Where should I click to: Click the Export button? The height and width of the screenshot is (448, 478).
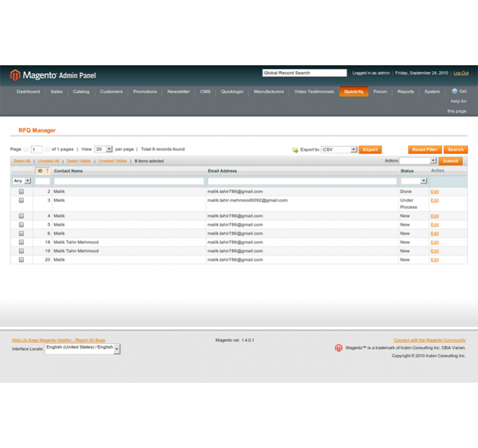370,150
